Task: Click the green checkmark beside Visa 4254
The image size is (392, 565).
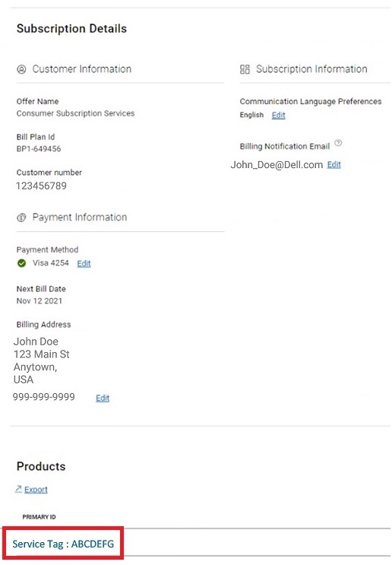Action: [x=21, y=263]
